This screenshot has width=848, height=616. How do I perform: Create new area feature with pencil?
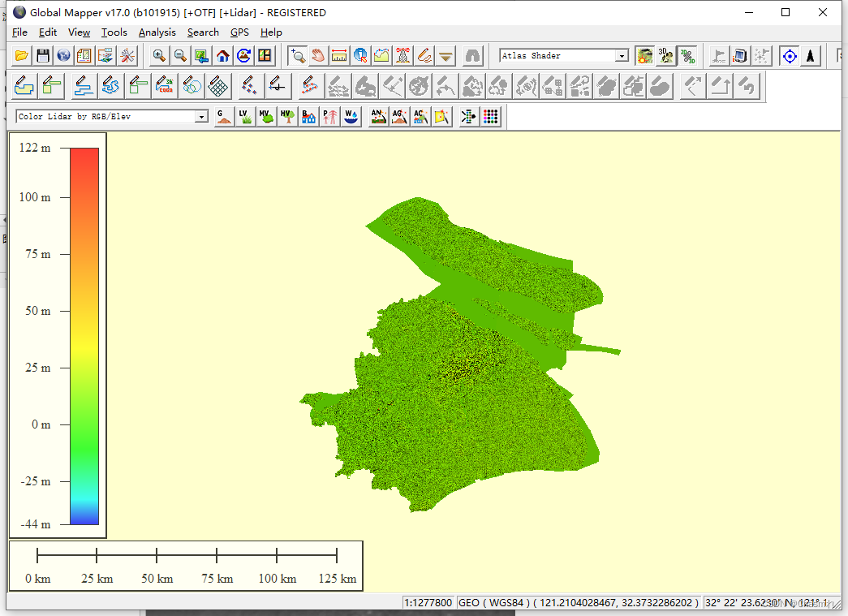[24, 86]
